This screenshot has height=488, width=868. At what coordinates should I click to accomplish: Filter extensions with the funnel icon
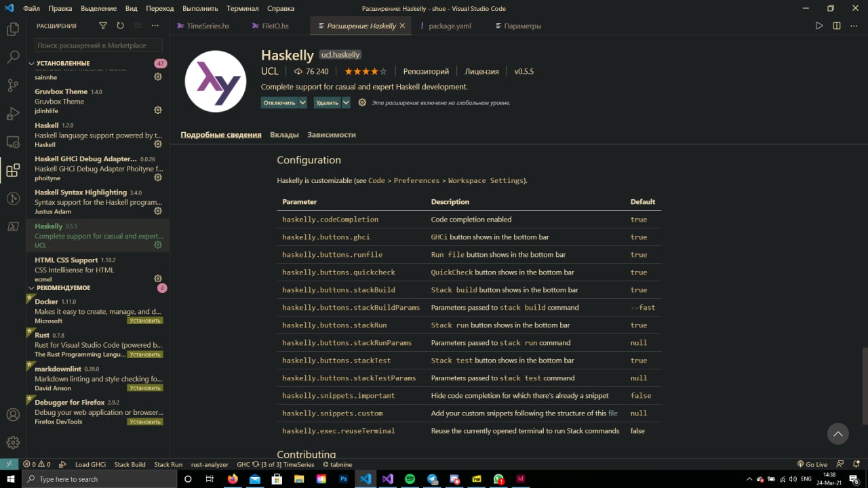coord(103,26)
